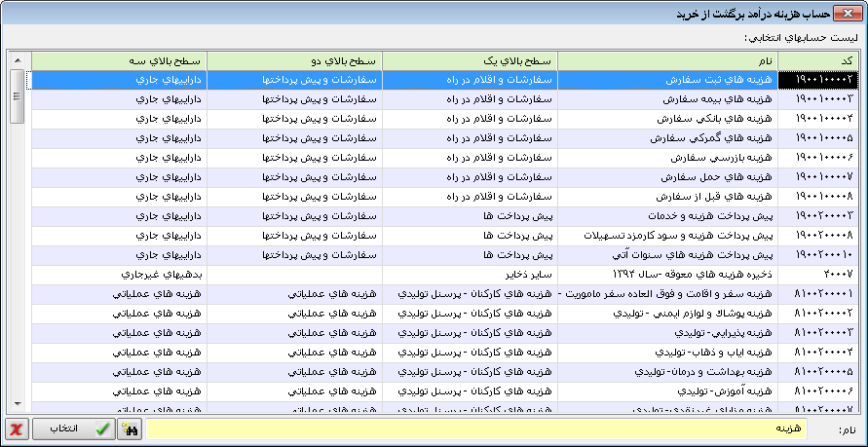Select the row هزينه پذيرايي- توليدي

[667, 333]
